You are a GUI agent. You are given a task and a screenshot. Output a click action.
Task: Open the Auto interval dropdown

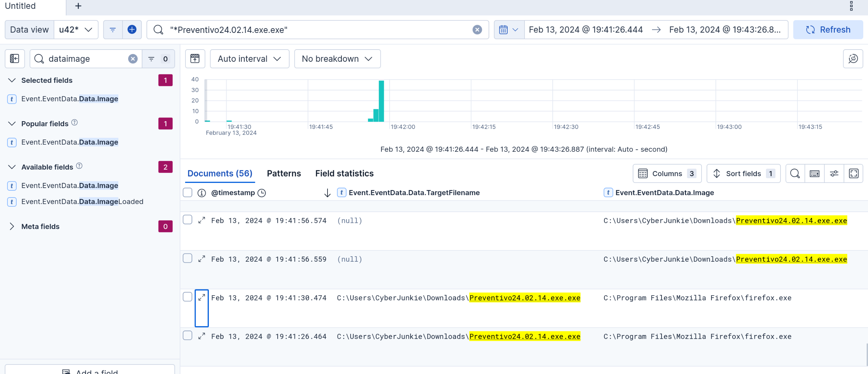tap(249, 59)
